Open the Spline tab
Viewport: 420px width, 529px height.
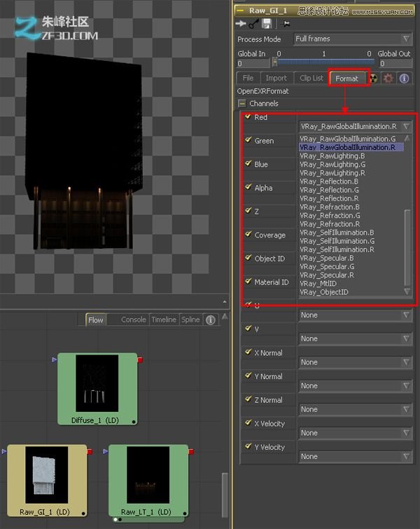coord(190,320)
